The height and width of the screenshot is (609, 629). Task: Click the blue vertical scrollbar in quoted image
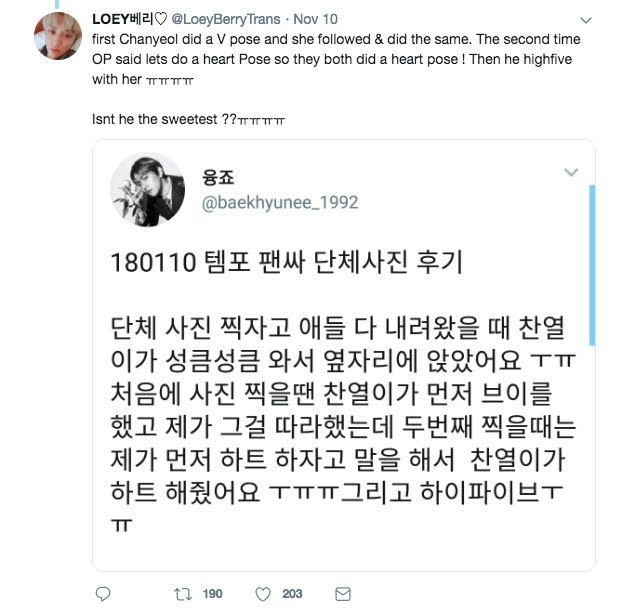click(x=592, y=265)
